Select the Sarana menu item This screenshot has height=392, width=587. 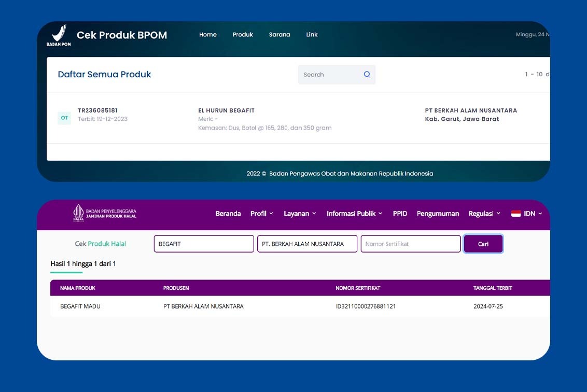pos(279,35)
